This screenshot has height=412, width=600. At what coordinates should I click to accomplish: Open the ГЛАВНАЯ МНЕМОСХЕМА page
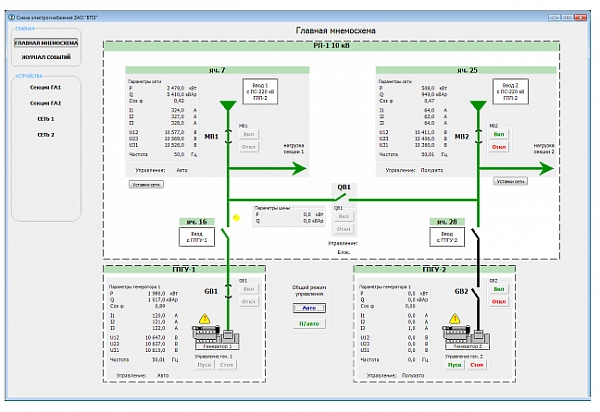point(46,43)
